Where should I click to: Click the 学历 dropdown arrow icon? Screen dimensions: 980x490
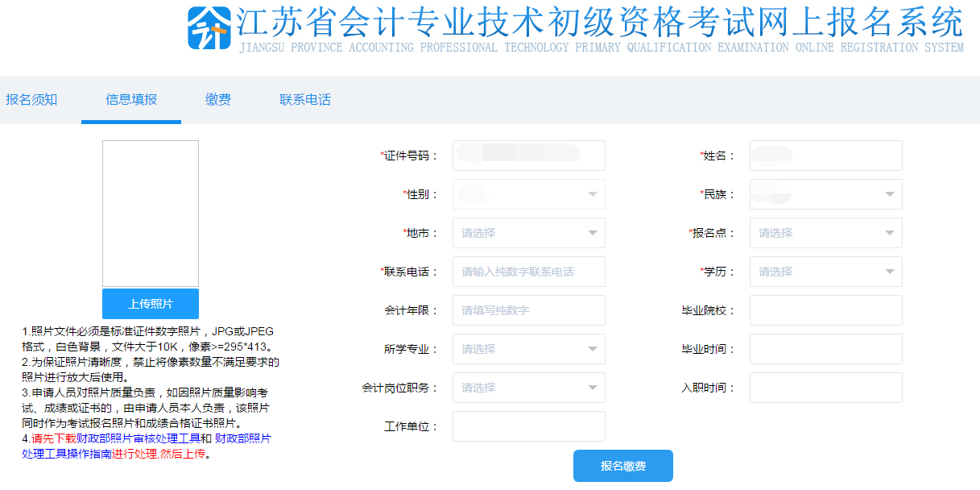coord(889,272)
